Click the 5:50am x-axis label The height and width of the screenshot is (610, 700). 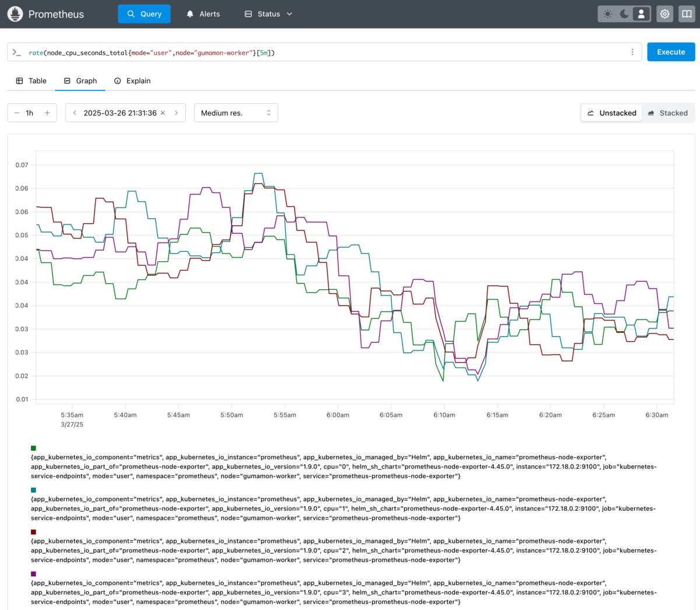[232, 415]
